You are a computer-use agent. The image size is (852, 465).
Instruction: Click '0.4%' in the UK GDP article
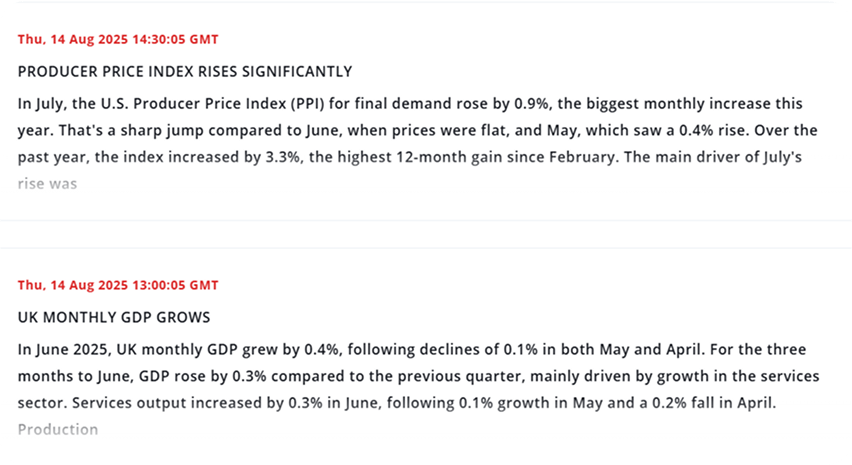click(322, 349)
